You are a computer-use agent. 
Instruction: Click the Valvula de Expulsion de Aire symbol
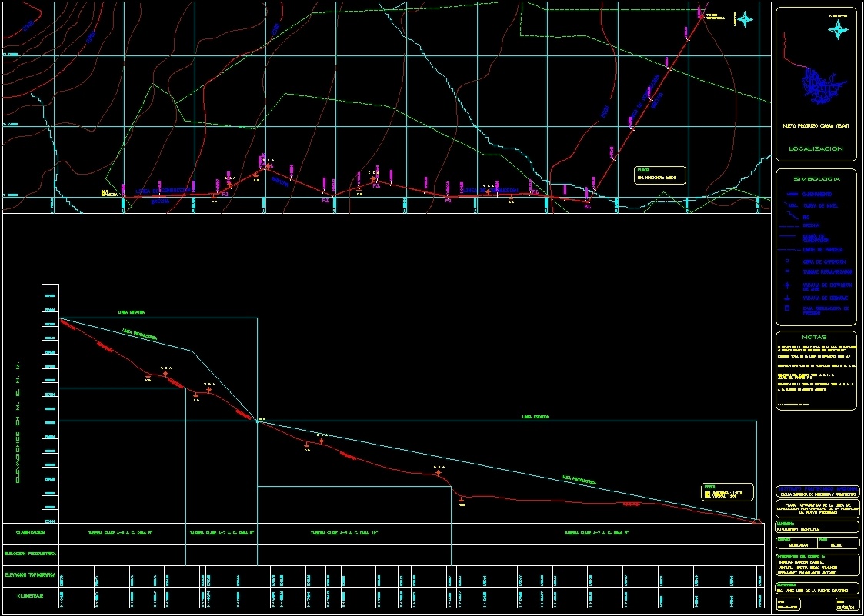[x=787, y=285]
